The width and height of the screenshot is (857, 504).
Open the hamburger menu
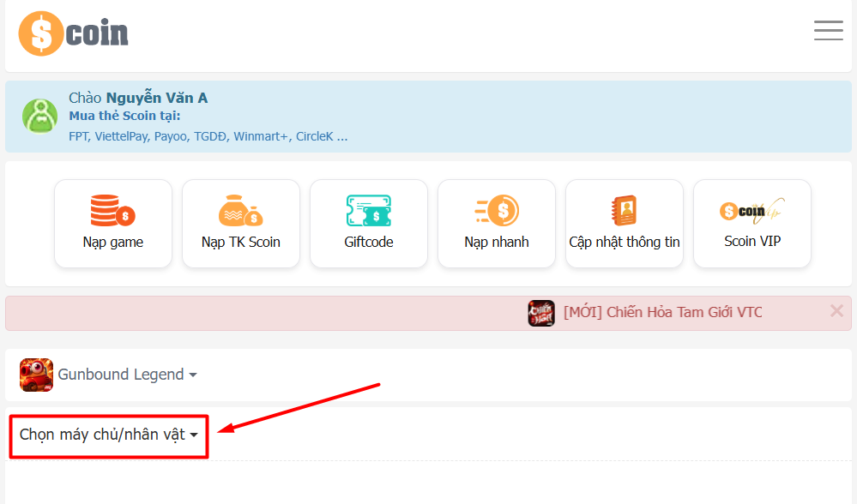[x=828, y=30]
